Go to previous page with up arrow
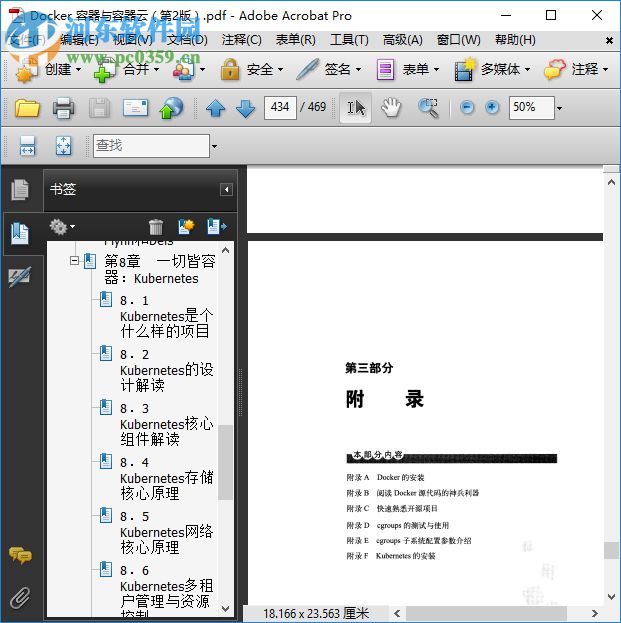 (x=216, y=108)
